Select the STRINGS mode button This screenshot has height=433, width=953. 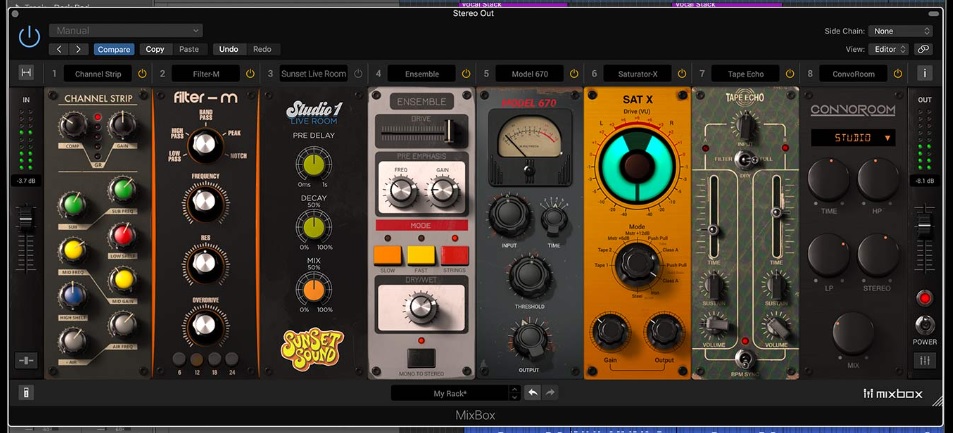pyautogui.click(x=454, y=255)
